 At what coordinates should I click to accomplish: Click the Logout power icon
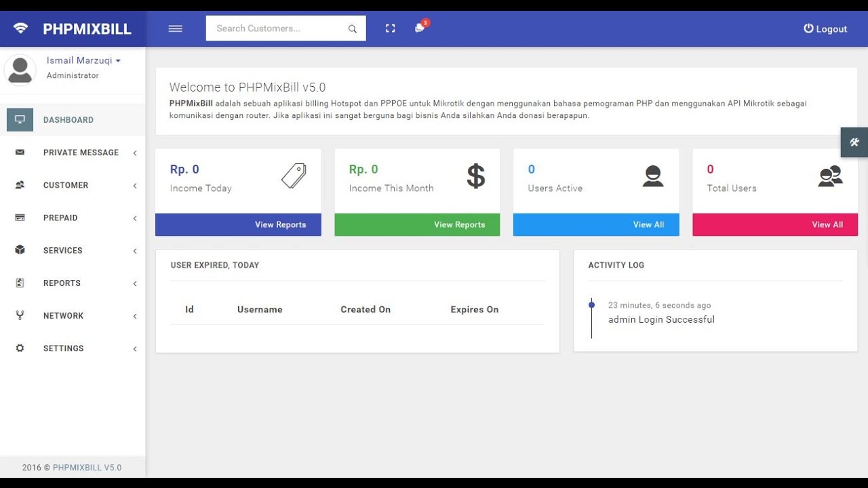pos(808,28)
